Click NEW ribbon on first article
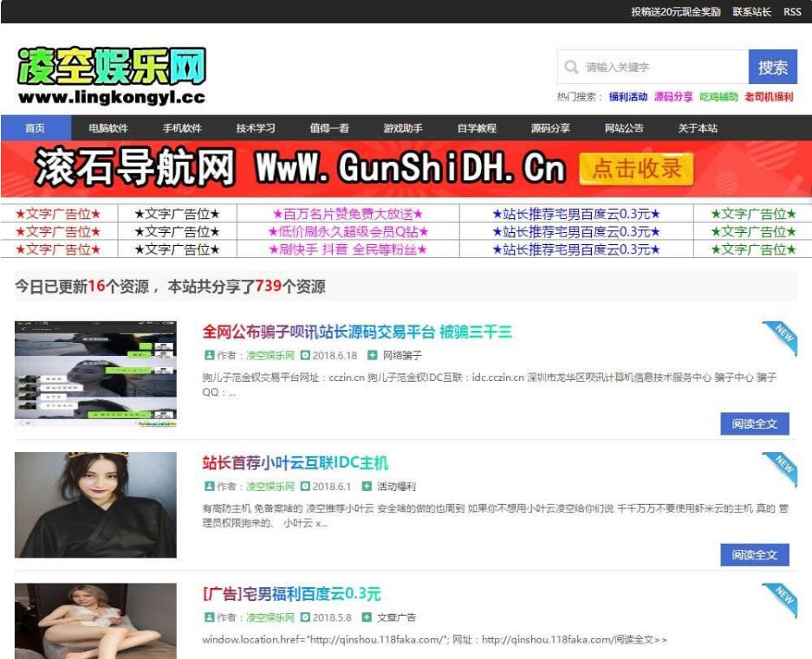Viewport: 812px width, 659px height. [780, 338]
